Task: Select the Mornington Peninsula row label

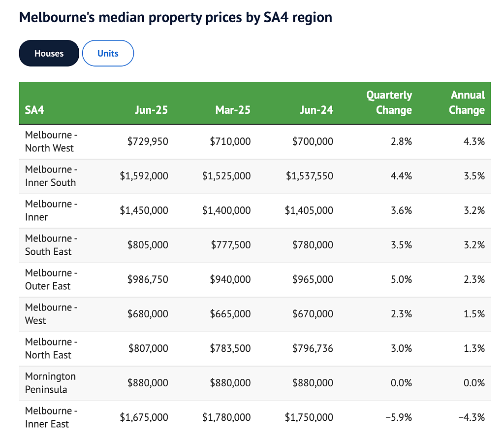Action: [x=51, y=383]
